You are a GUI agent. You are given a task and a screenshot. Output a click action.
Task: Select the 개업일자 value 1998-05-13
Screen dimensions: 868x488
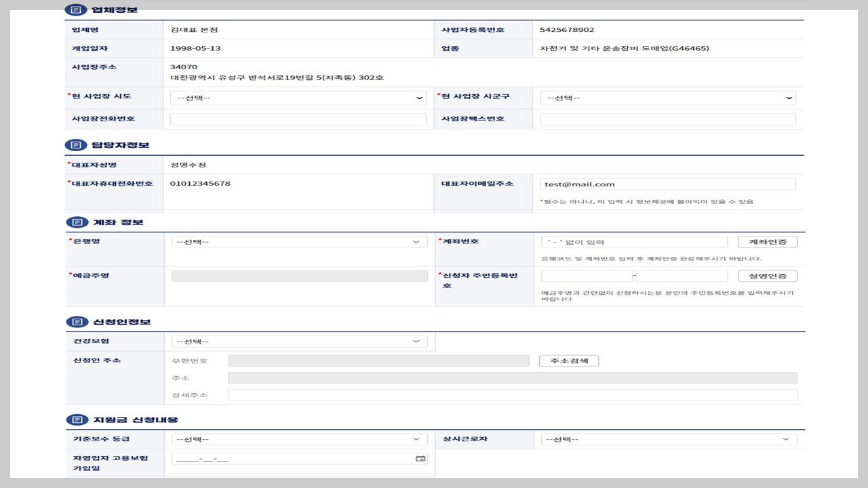tap(196, 48)
